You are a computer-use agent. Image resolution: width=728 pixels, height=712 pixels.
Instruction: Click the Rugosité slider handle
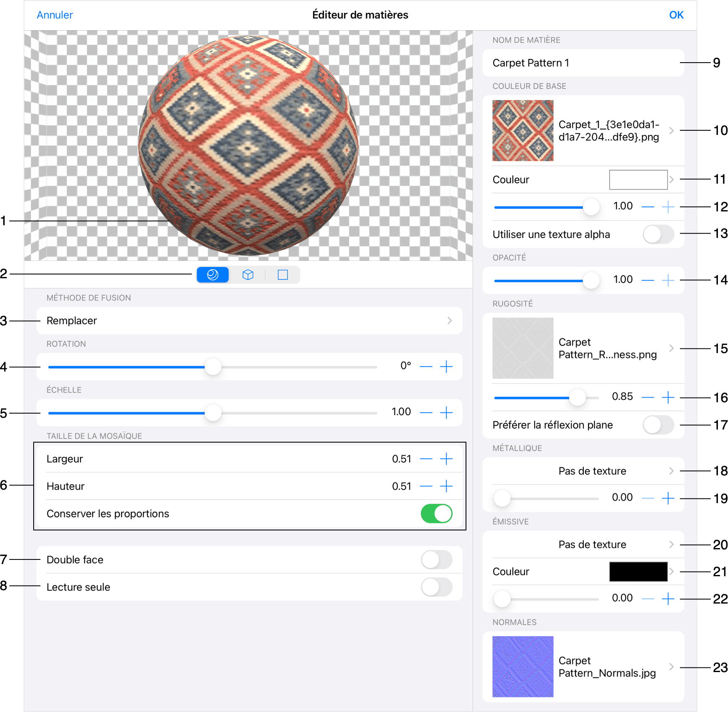point(577,397)
